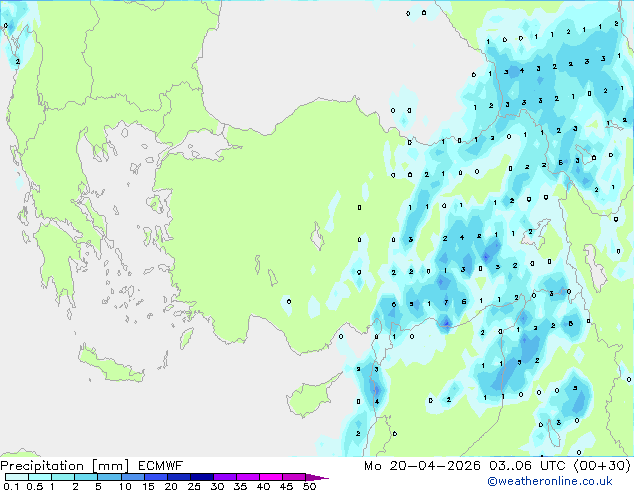Select the 40–45 mm pink legend swatch
Screen dimensions: 634x490
point(271,477)
